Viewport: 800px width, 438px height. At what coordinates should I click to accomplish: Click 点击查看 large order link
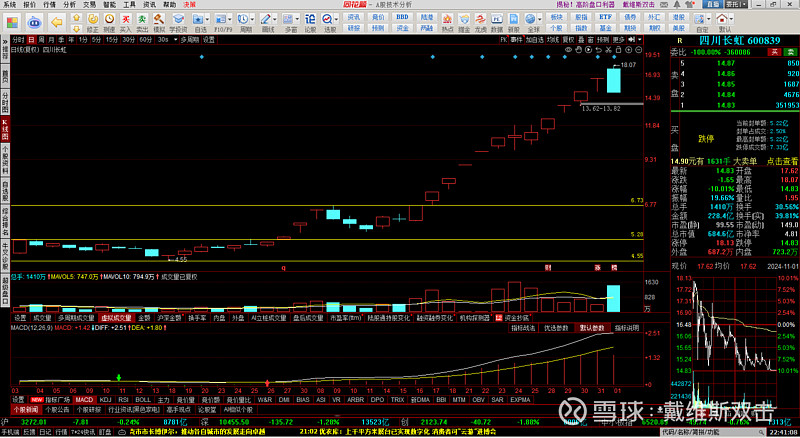782,161
